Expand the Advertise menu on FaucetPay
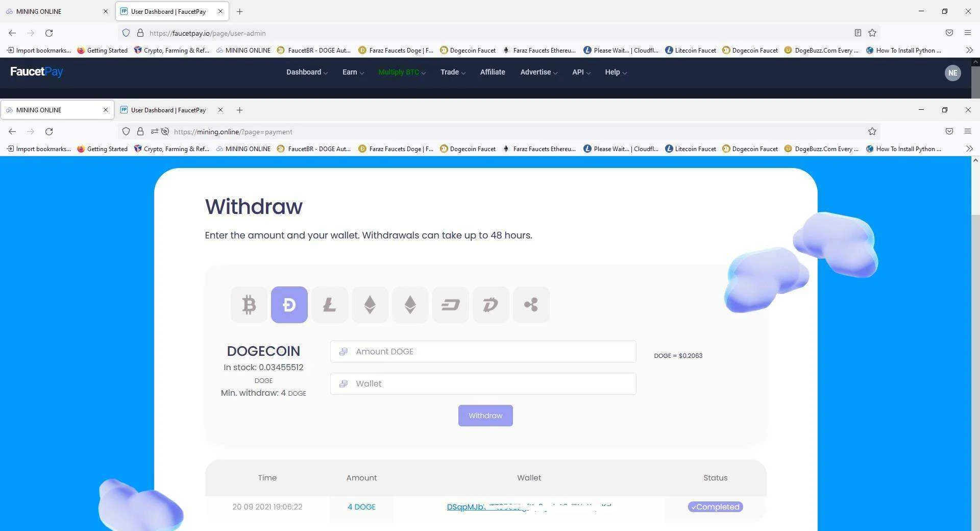 538,73
